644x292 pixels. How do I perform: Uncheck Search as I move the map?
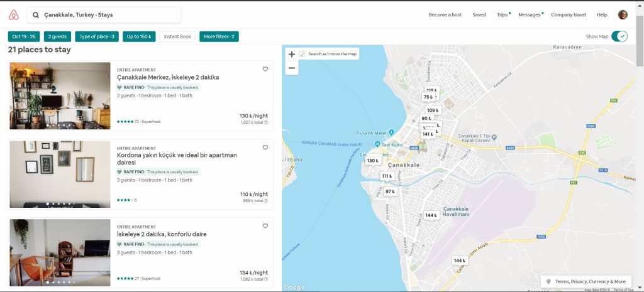303,54
